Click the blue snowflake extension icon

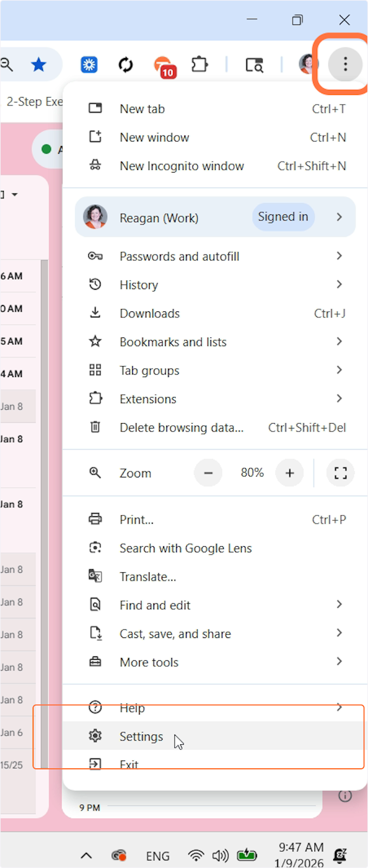(x=89, y=65)
